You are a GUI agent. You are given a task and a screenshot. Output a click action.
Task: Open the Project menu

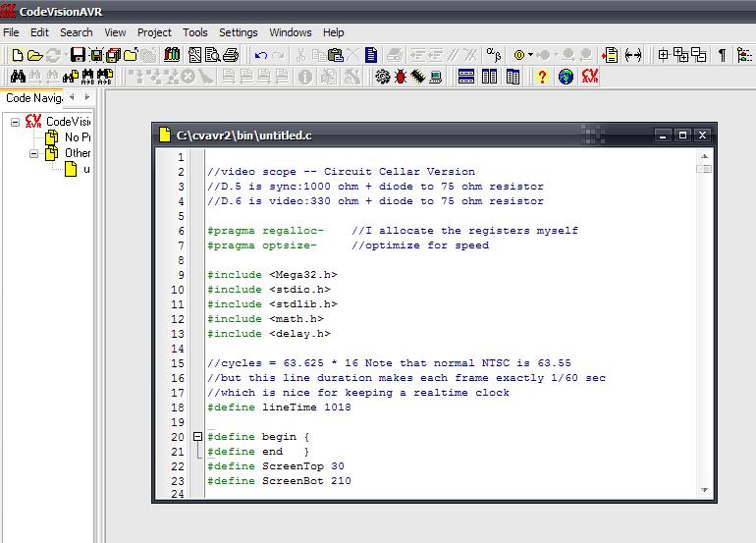pos(154,32)
